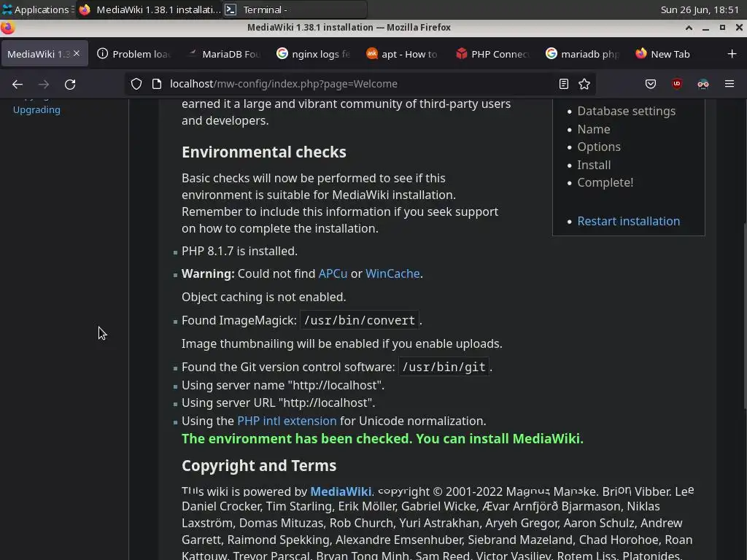This screenshot has width=747, height=560.
Task: Click Using server URL line
Action: [x=278, y=402]
